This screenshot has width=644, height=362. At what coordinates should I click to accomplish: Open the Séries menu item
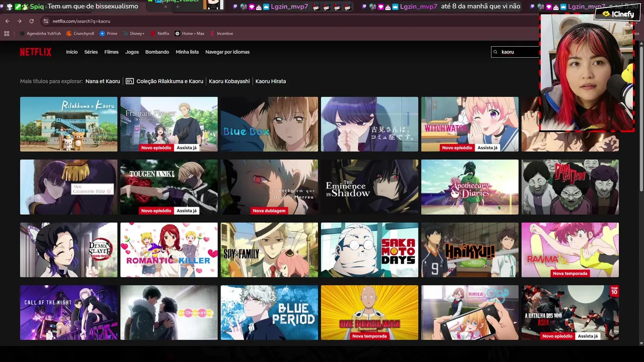point(91,52)
